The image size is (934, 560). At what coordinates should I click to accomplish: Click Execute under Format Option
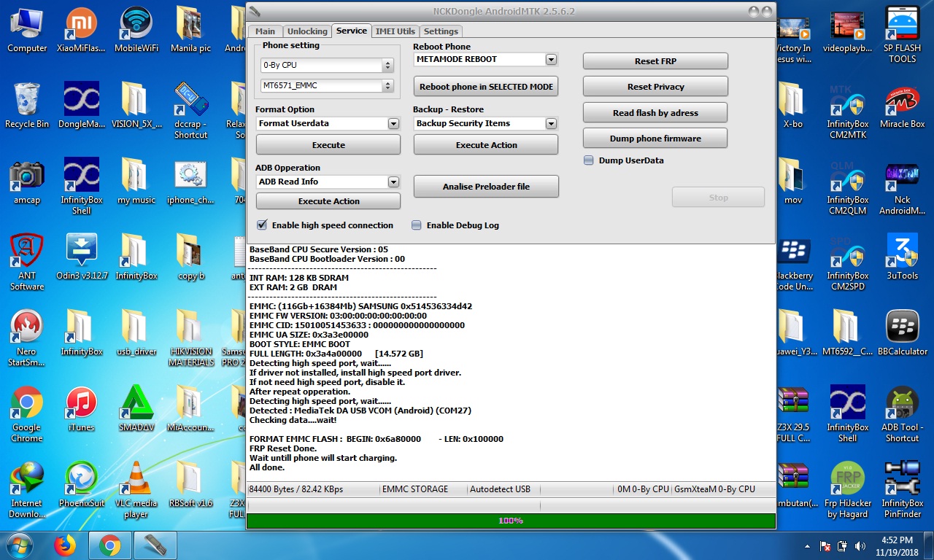tap(328, 144)
